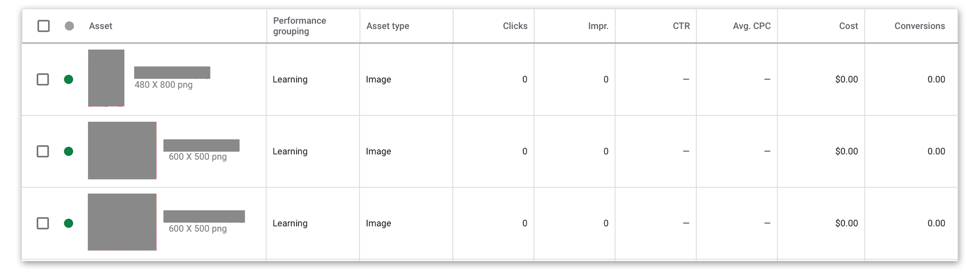Open the tall 480 X 800 image thumbnail

pos(106,78)
